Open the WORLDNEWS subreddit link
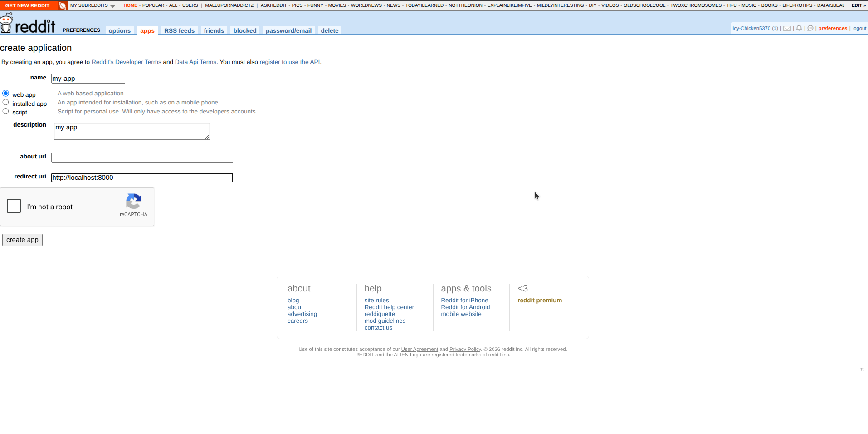Screen dimensions: 868x434 coord(366,5)
